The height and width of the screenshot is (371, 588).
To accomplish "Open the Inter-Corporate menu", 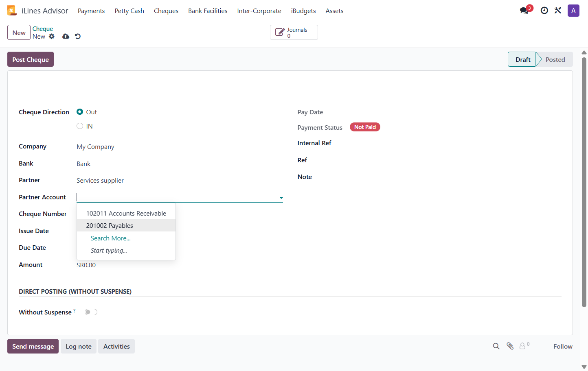I will [259, 11].
